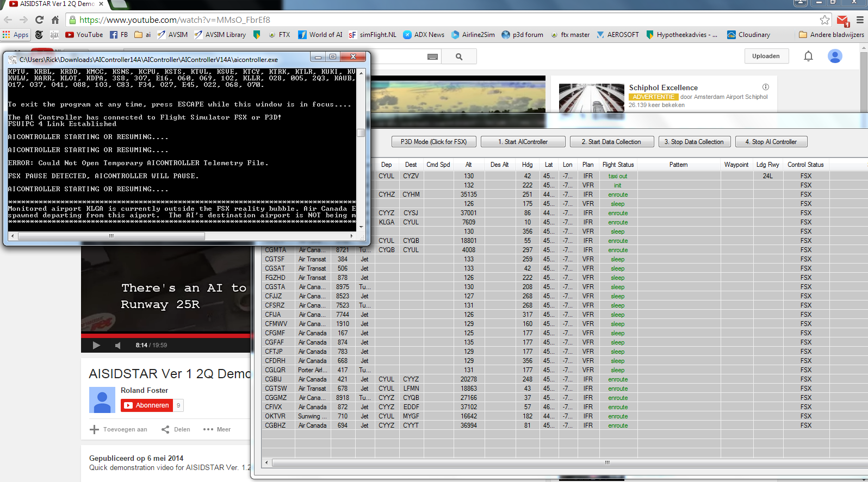Click 4. Stop AI Controller button
The width and height of the screenshot is (868, 482).
point(771,142)
